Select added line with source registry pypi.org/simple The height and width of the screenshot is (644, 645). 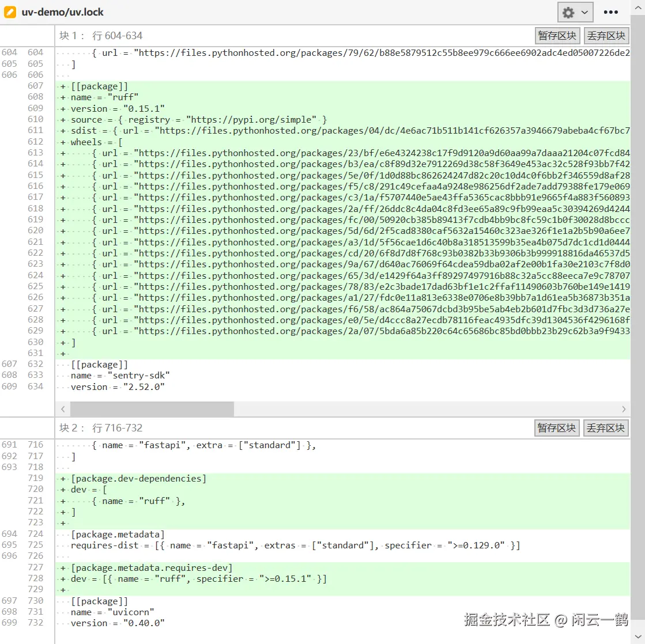click(x=342, y=120)
